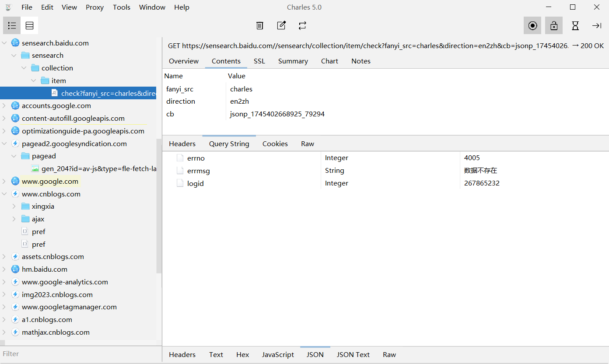Select first pref request under cnblogs
The height and width of the screenshot is (364, 609).
tap(38, 232)
